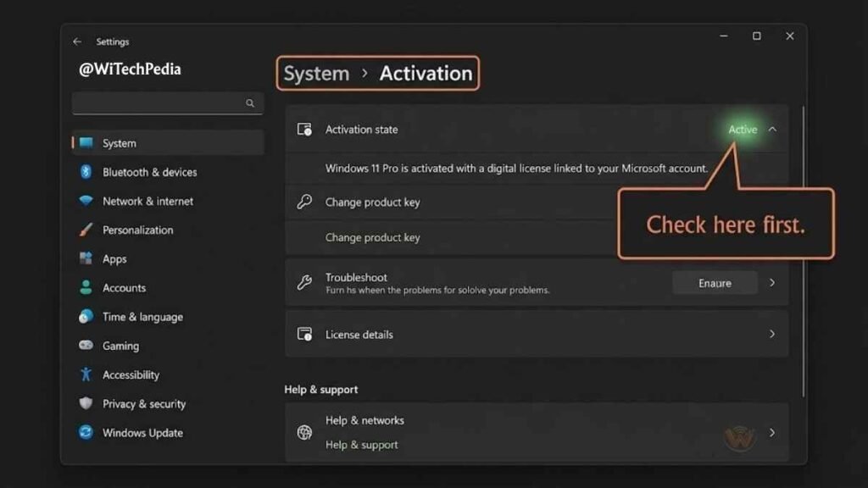Click the System monitor icon in sidebar
This screenshot has width=868, height=488.
tap(86, 142)
